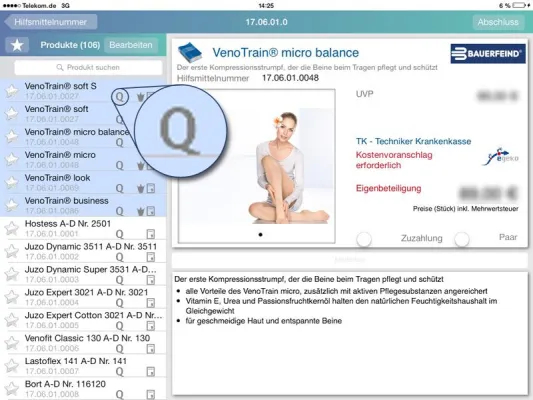The height and width of the screenshot is (400, 533).
Task: Open Juzo Dynamic 3511 A-D Nr. 3511
Action: click(x=91, y=246)
